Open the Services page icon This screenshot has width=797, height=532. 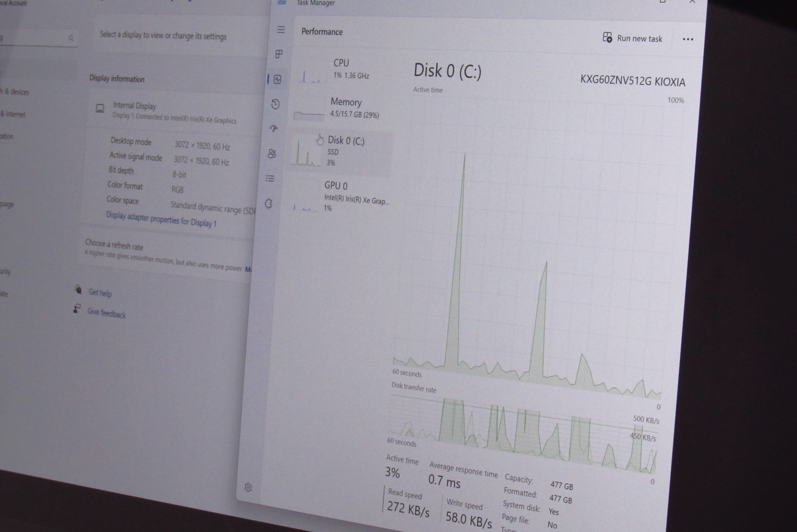(269, 203)
